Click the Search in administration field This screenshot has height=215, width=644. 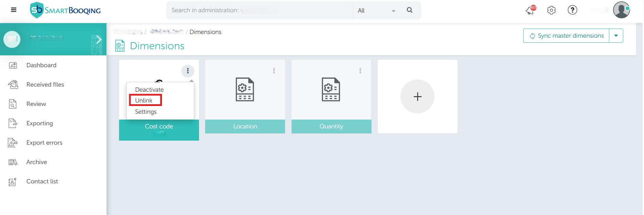pyautogui.click(x=259, y=11)
